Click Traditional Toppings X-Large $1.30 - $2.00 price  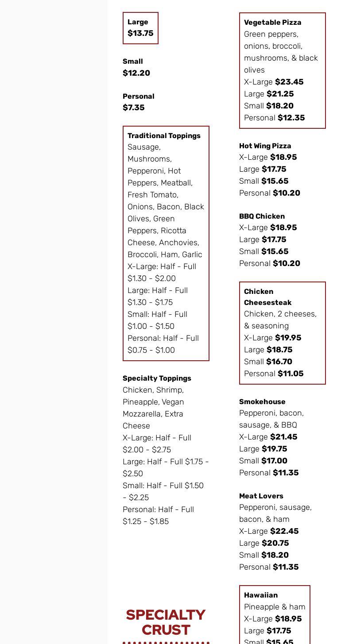pos(151,278)
